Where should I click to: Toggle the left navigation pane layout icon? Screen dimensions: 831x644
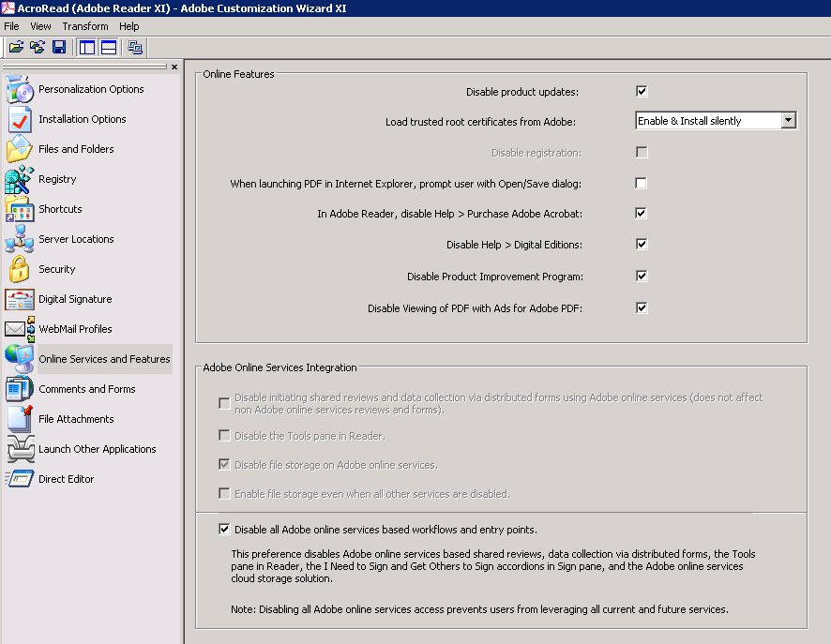[x=87, y=47]
